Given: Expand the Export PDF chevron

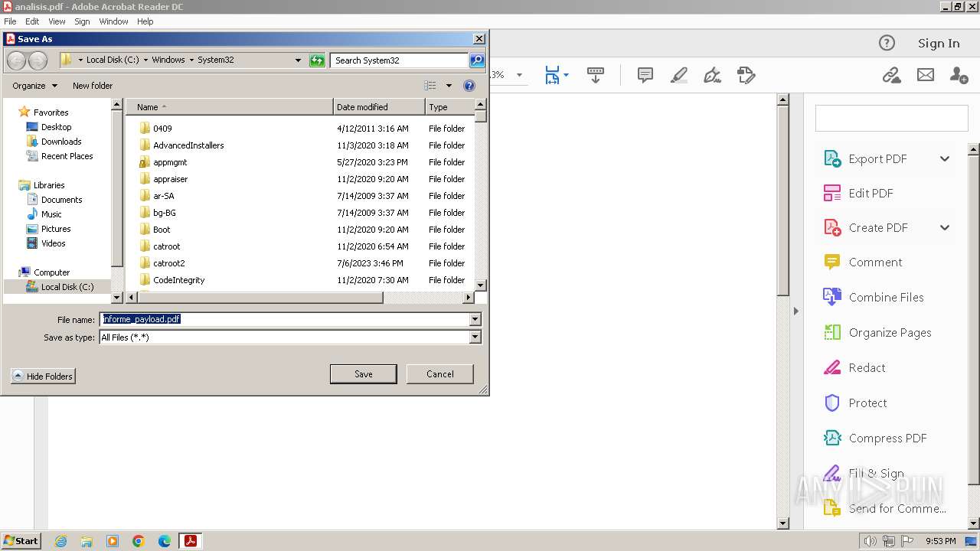Looking at the screenshot, I should [945, 159].
